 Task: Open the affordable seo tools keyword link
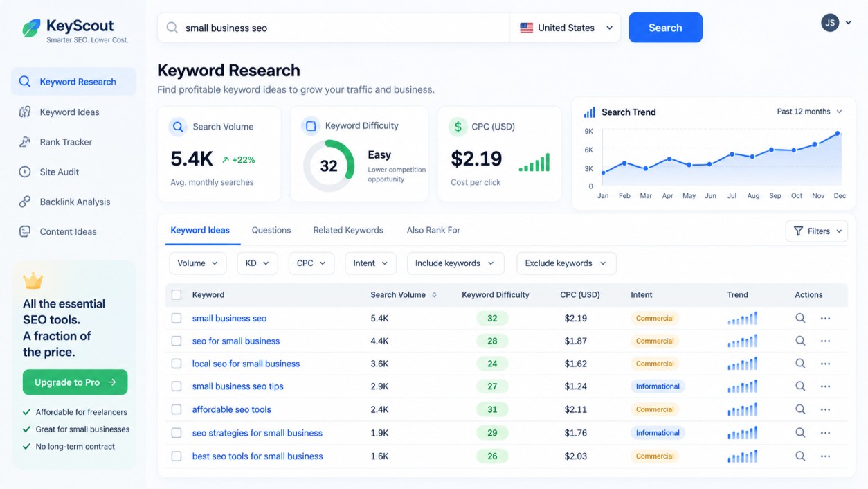[x=231, y=409]
